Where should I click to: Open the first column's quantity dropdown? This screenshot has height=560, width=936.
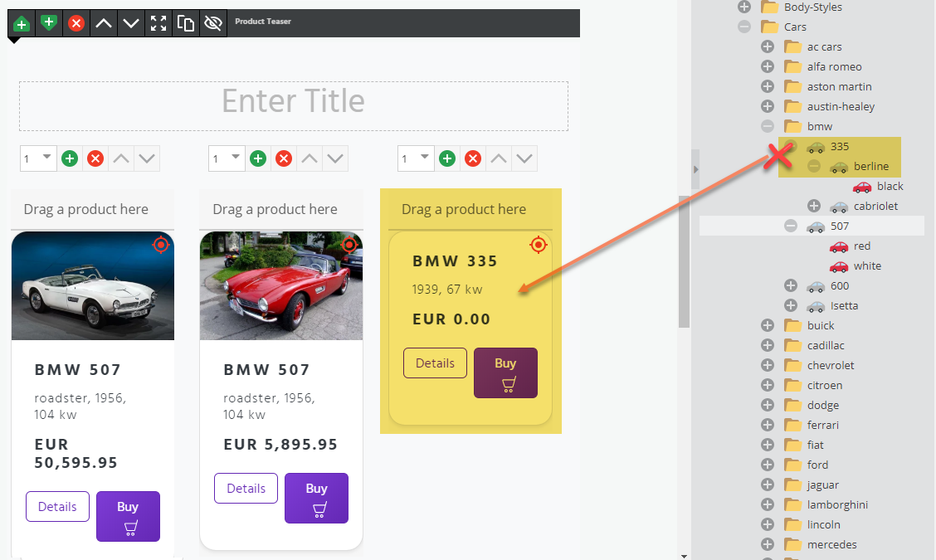(38, 158)
